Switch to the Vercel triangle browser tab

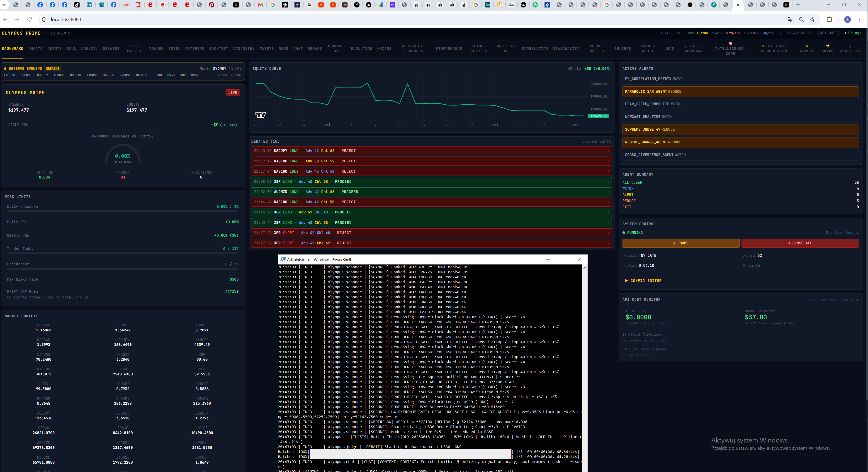tap(369, 5)
